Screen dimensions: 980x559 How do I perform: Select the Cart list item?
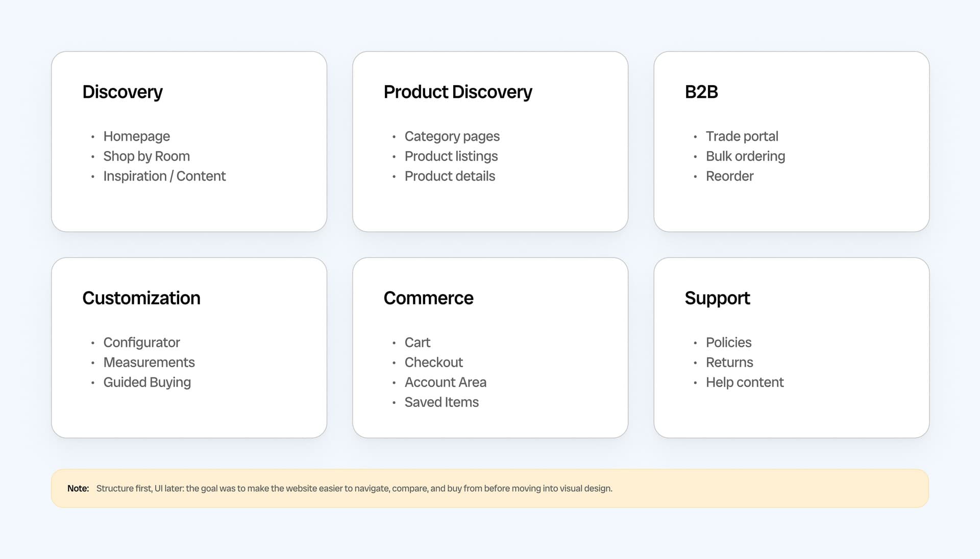click(x=417, y=342)
